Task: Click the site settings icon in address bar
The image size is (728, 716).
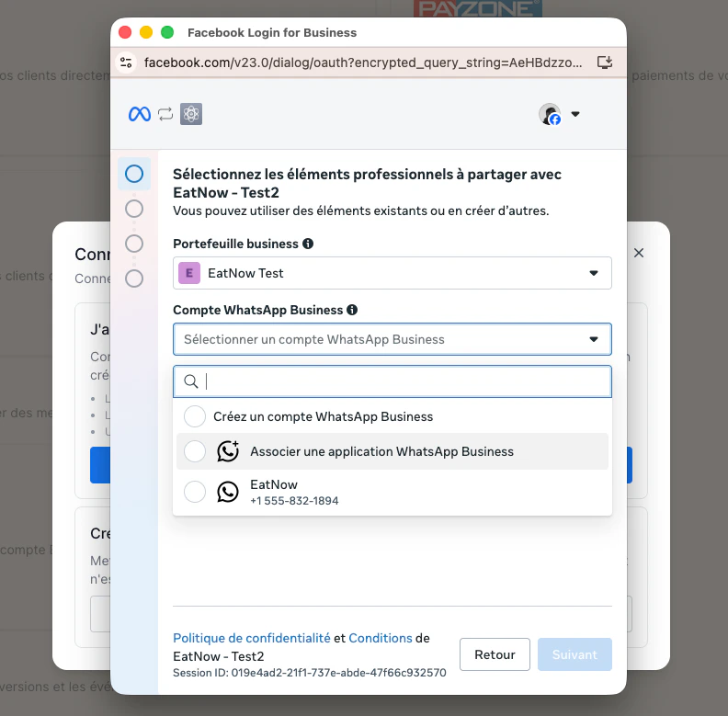Action: click(x=126, y=63)
